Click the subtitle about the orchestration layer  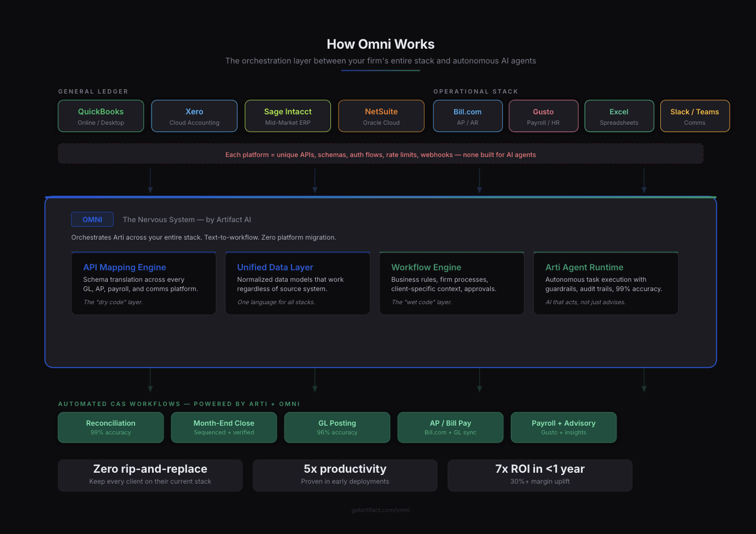coord(381,61)
